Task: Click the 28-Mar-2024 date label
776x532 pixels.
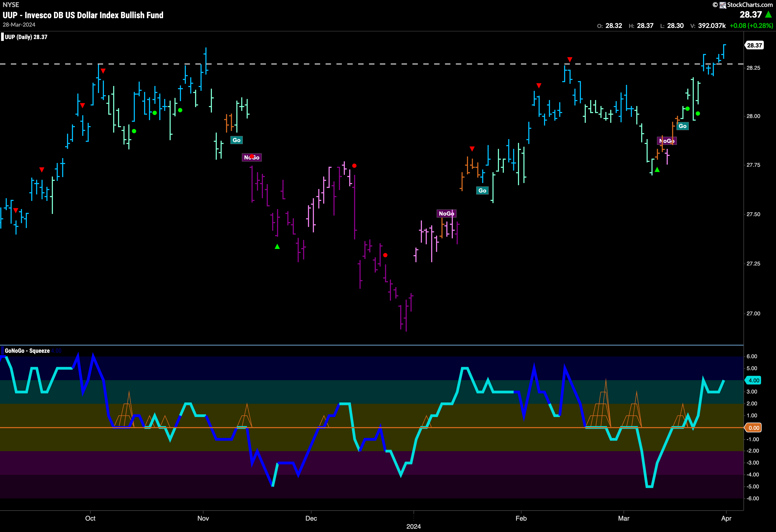Action: click(19, 25)
